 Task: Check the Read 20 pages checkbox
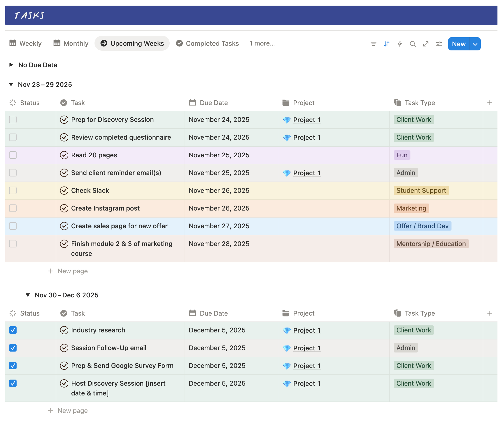(x=13, y=155)
